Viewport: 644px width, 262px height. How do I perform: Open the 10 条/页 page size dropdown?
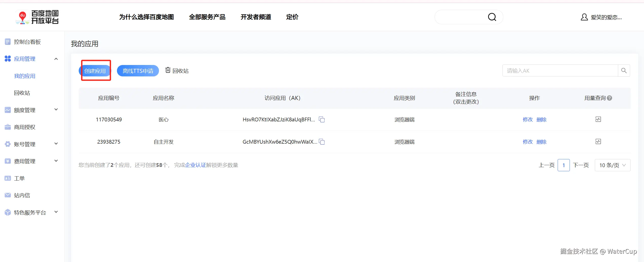coord(612,165)
